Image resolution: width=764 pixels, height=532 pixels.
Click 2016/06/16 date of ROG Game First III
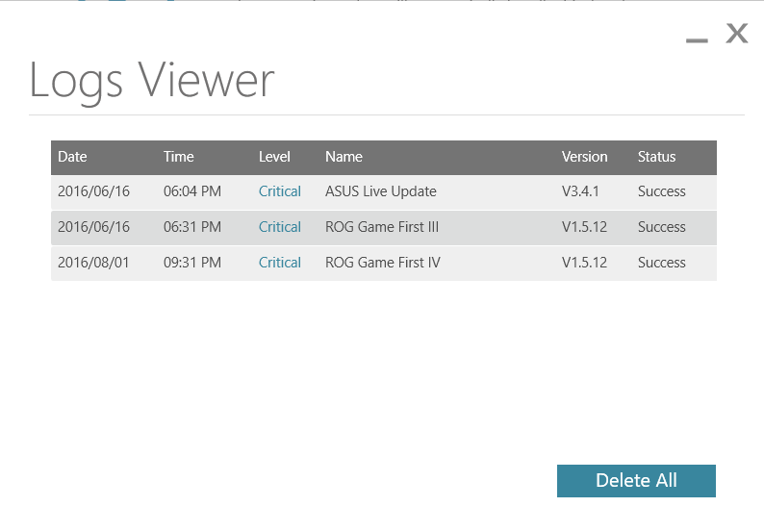[x=93, y=226]
